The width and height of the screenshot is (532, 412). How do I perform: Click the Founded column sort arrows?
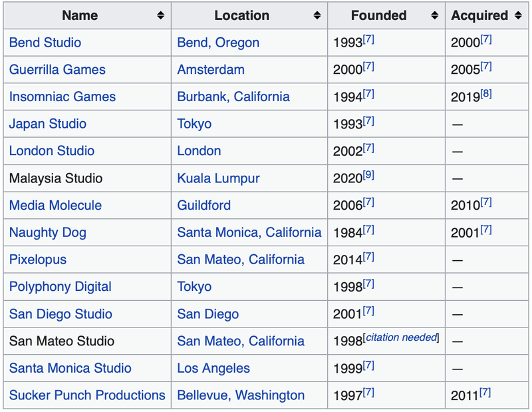click(x=435, y=15)
